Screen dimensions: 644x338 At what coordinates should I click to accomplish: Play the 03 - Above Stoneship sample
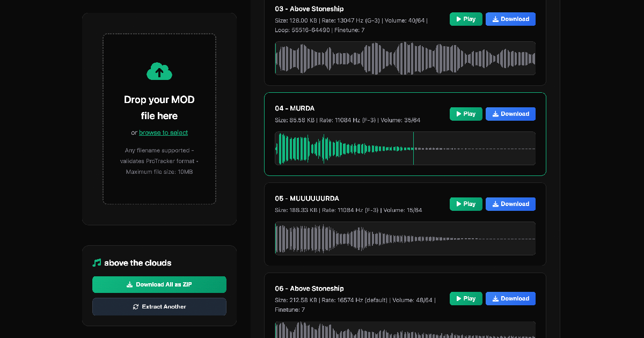[x=465, y=19]
